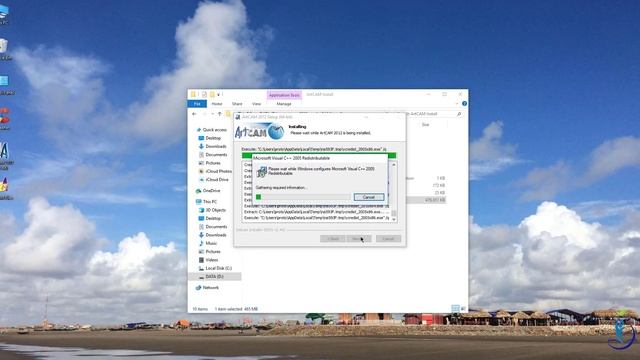The height and width of the screenshot is (360, 640).
Task: Click the green ArtCAM installation progress bar
Action: (x=319, y=156)
